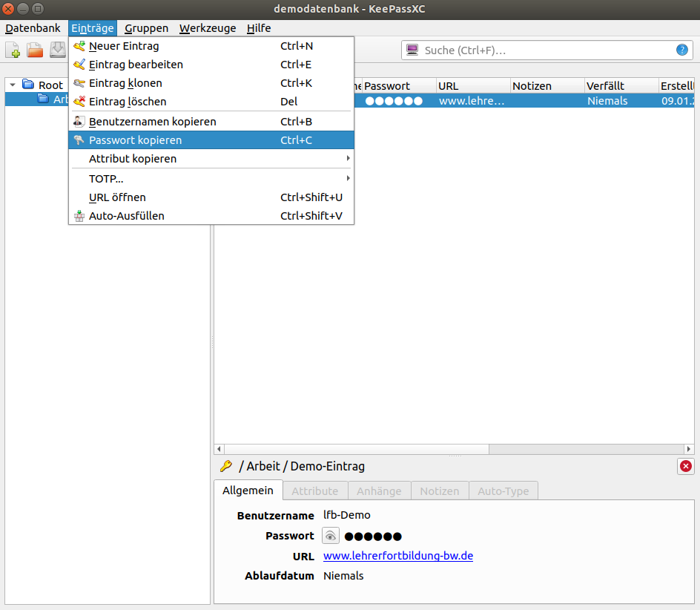Collapse the Root group tree arrow
Viewport: 700px width, 610px height.
pyautogui.click(x=13, y=85)
